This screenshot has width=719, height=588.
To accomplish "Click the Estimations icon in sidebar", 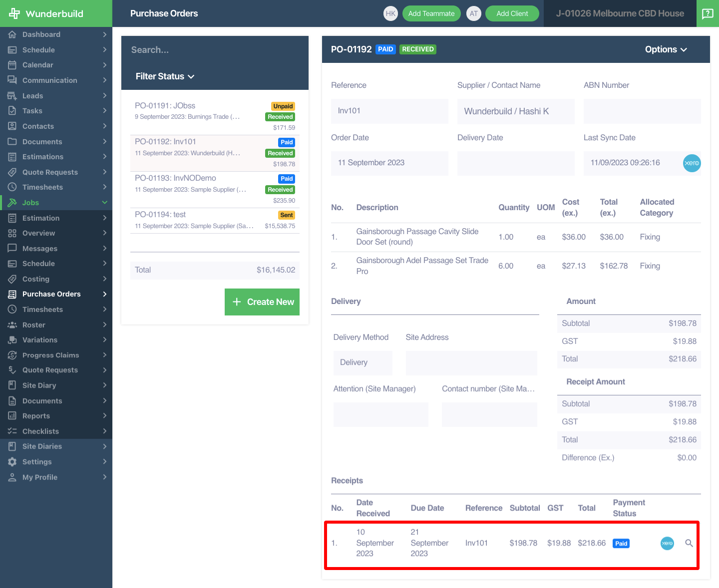I will pos(12,157).
